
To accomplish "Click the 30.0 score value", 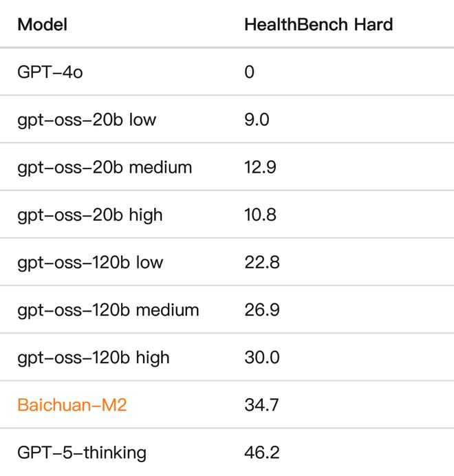I will tap(261, 358).
